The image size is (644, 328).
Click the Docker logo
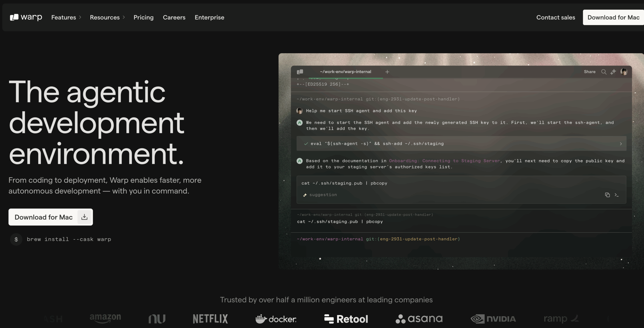point(276,319)
